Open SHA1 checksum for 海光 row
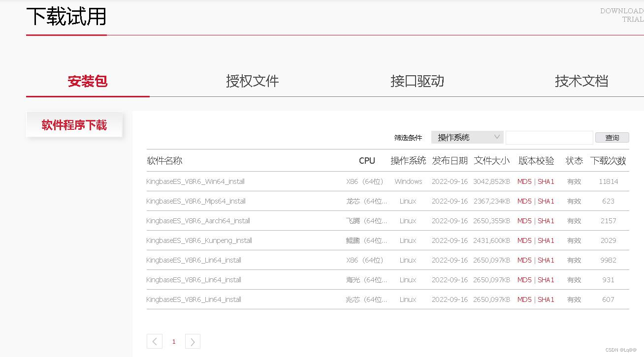644x357 pixels. point(546,280)
